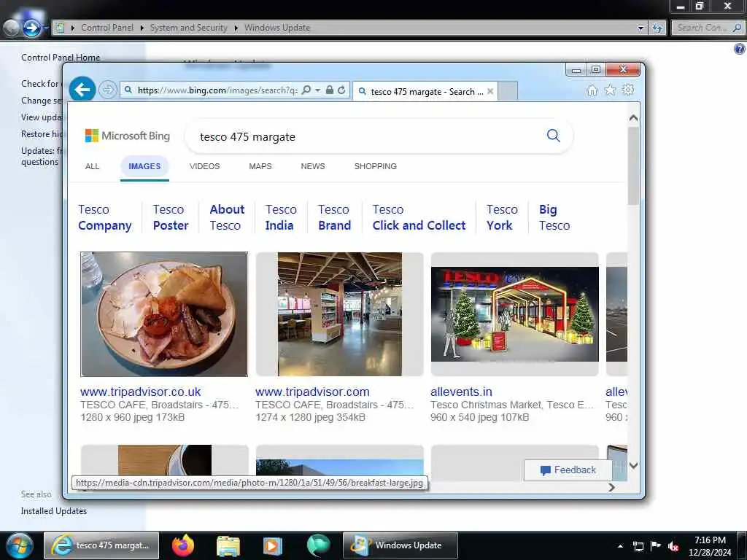Click the IE forward navigation arrow
747x560 pixels.
coord(108,90)
